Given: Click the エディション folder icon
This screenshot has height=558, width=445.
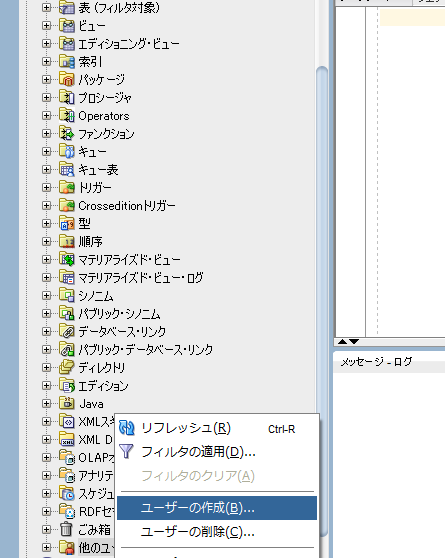Looking at the screenshot, I should 67,386.
